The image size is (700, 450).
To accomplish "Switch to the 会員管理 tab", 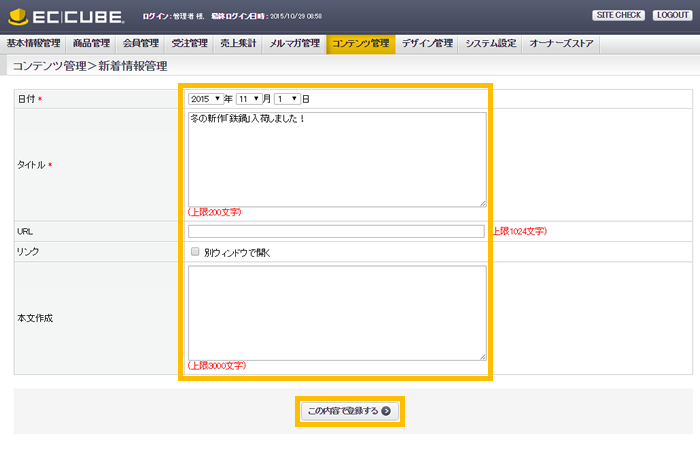I will (140, 43).
